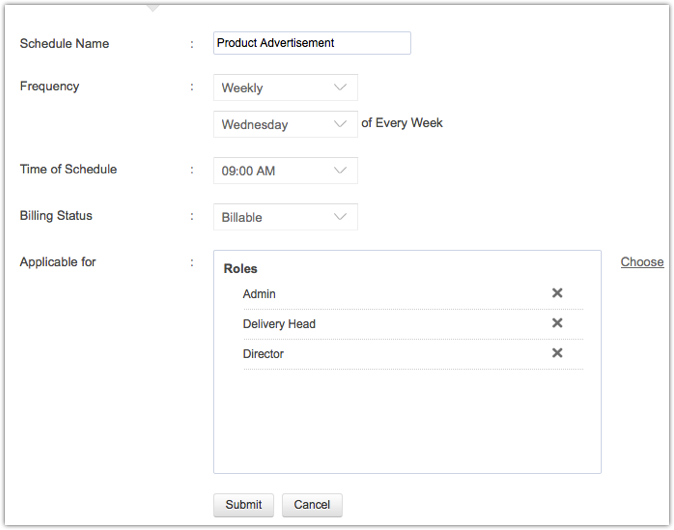Click the Time of Schedule chevron arrow
Viewport: 674px width, 530px height.
click(340, 171)
